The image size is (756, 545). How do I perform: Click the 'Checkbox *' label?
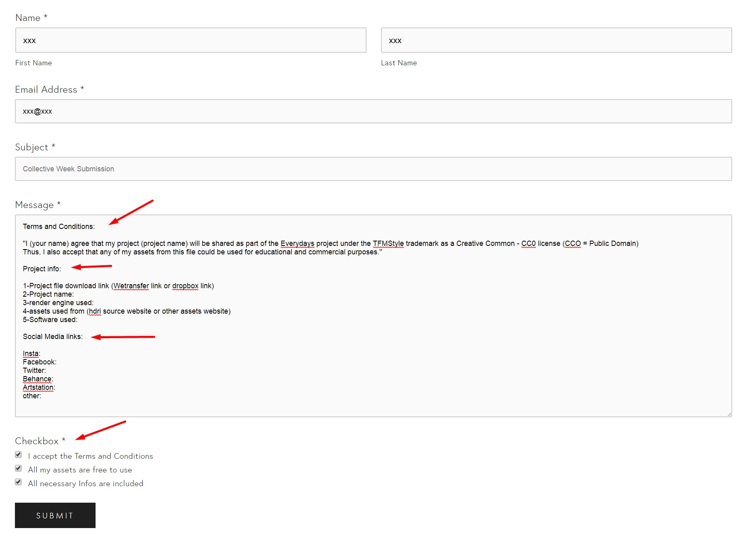[x=40, y=441]
